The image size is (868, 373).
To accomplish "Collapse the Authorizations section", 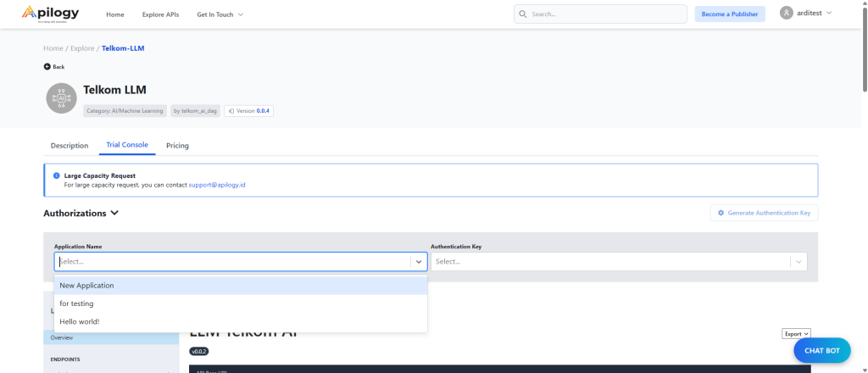I will click(x=114, y=213).
